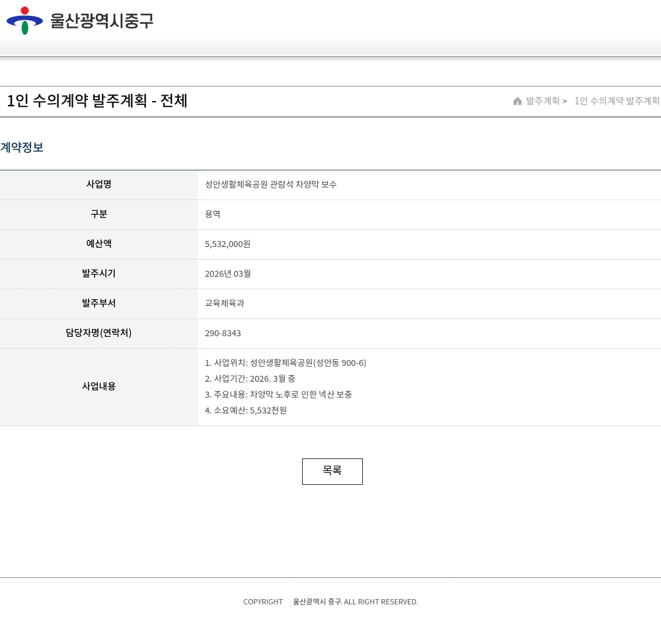Click the 예산액 row header cell
The height and width of the screenshot is (644, 661).
(98, 244)
